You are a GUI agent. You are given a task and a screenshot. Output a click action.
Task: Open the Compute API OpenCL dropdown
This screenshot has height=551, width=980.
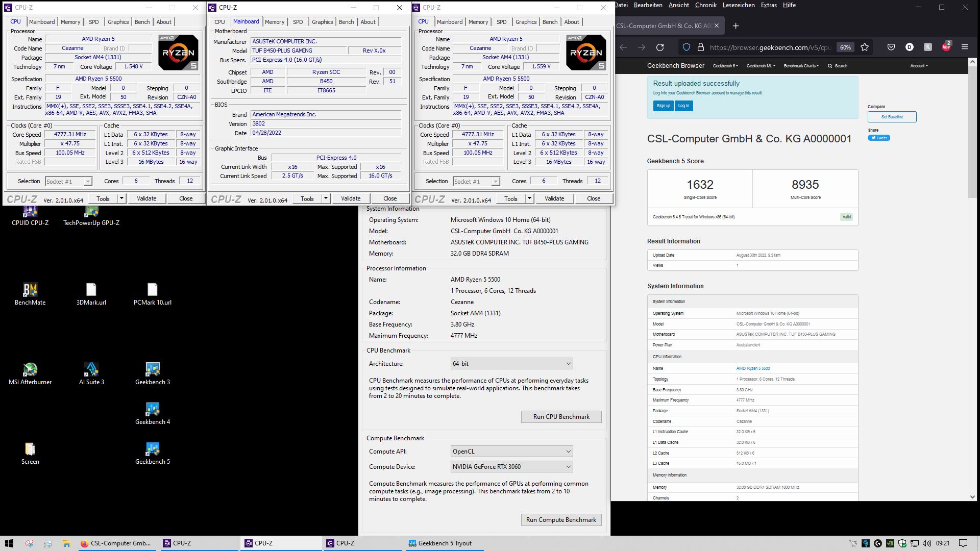coord(511,452)
